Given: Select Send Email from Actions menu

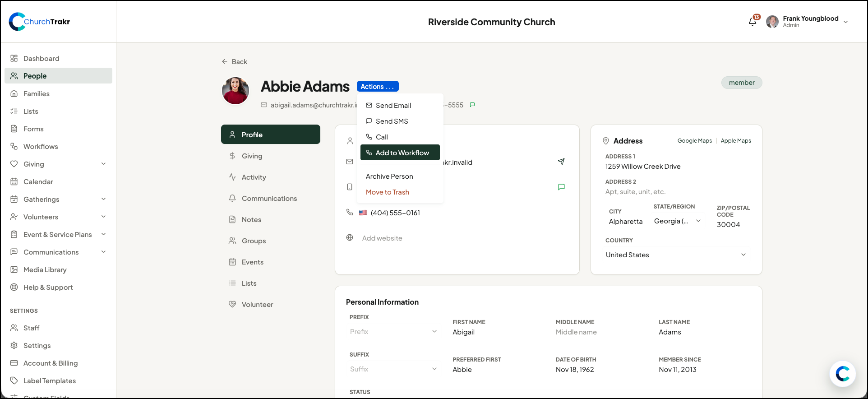Looking at the screenshot, I should pos(400,105).
